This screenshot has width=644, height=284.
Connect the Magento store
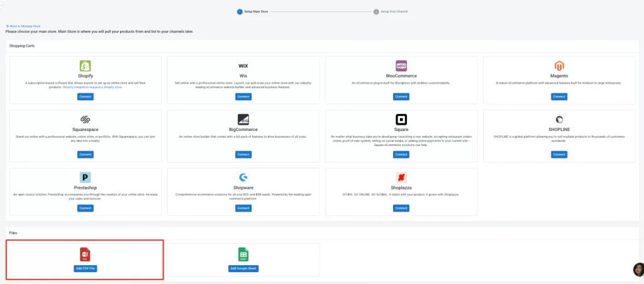click(x=559, y=96)
